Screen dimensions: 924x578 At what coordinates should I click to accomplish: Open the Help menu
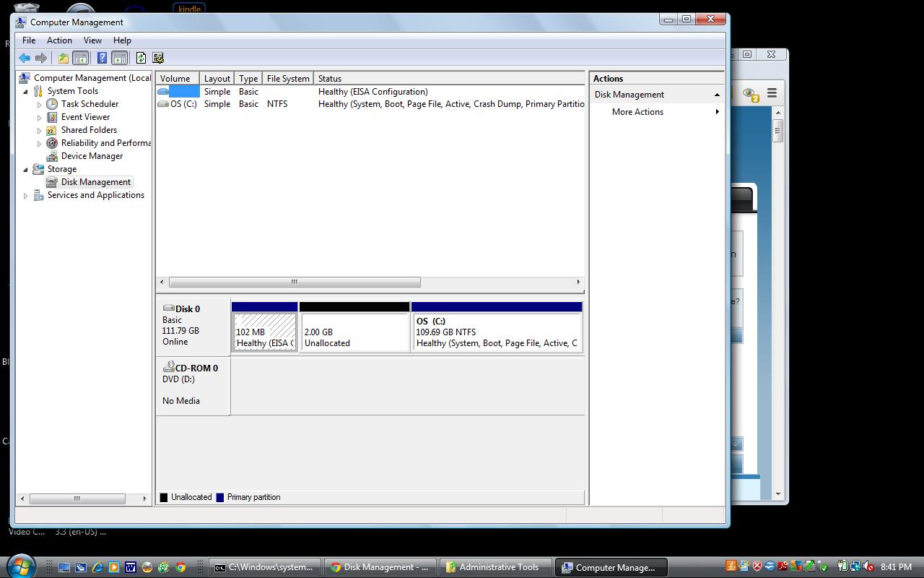[122, 40]
